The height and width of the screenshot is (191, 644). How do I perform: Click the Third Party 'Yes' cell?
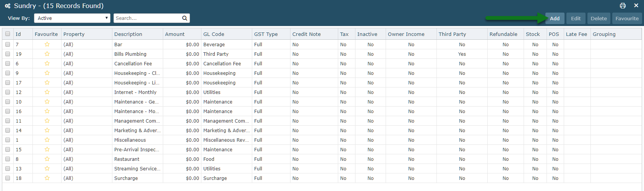point(462,54)
